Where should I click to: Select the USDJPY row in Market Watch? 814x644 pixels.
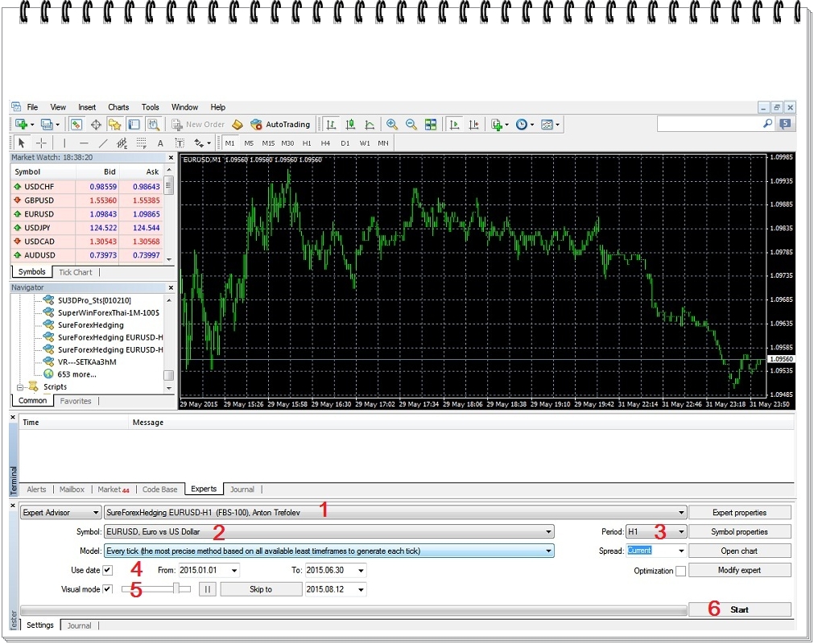[x=88, y=228]
